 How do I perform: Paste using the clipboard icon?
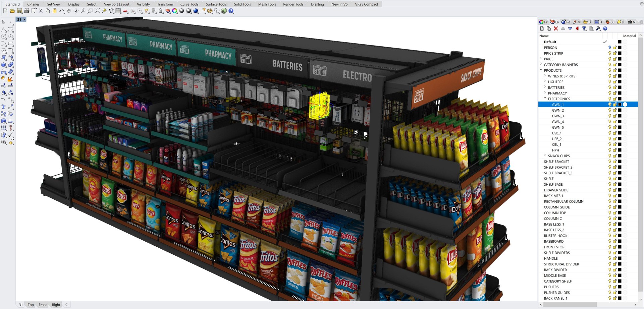(x=55, y=11)
